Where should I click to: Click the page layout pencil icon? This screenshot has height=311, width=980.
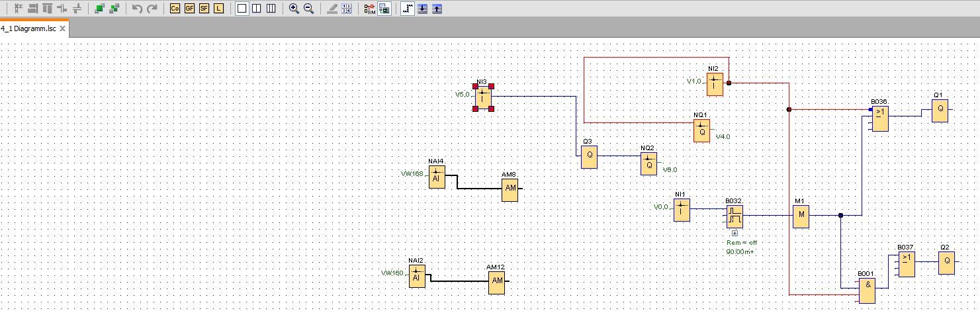(332, 9)
